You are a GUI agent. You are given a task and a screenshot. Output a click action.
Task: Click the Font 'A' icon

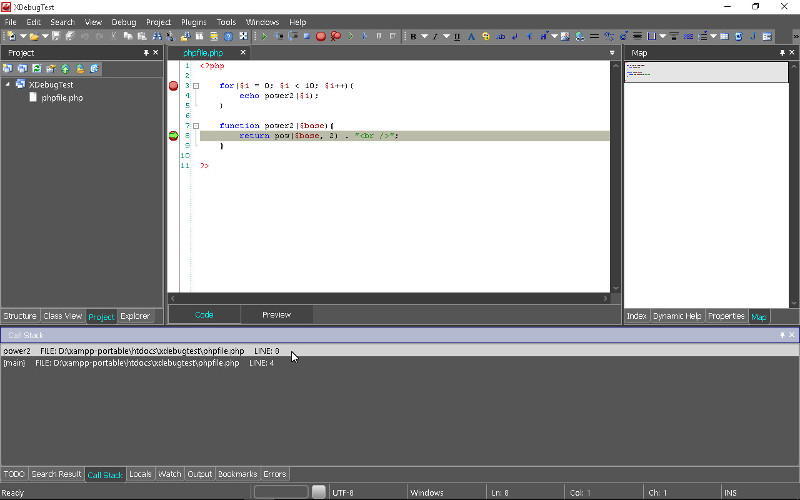pos(471,36)
